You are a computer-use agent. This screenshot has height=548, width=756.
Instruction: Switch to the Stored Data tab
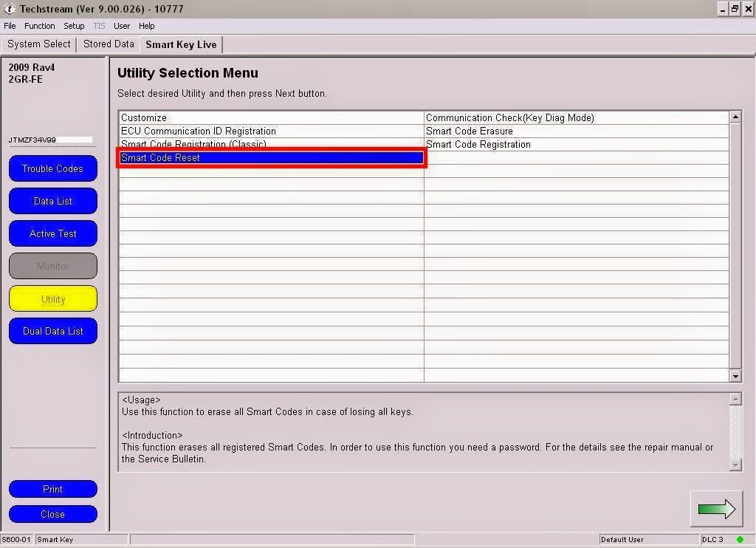tap(109, 44)
